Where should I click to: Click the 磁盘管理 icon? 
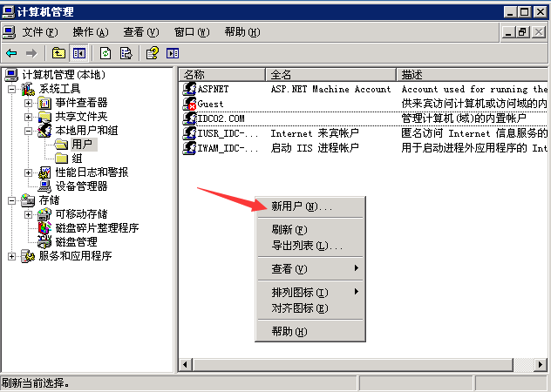[x=44, y=242]
